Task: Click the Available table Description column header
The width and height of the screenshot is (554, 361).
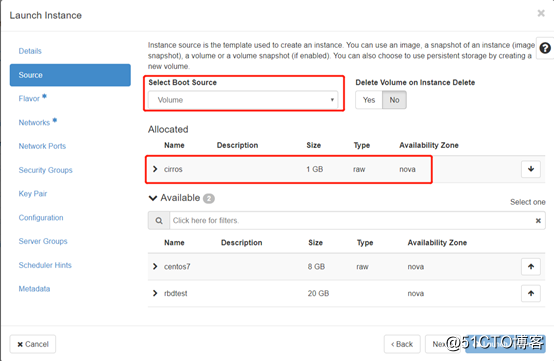Action: [241, 243]
